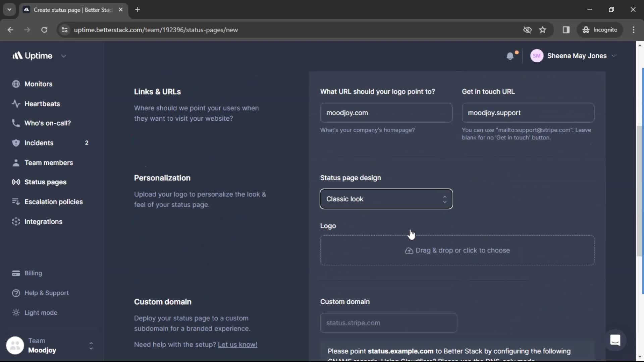Image resolution: width=644 pixels, height=362 pixels.
Task: Toggle Incognito mode indicator in address bar
Action: [x=600, y=29]
